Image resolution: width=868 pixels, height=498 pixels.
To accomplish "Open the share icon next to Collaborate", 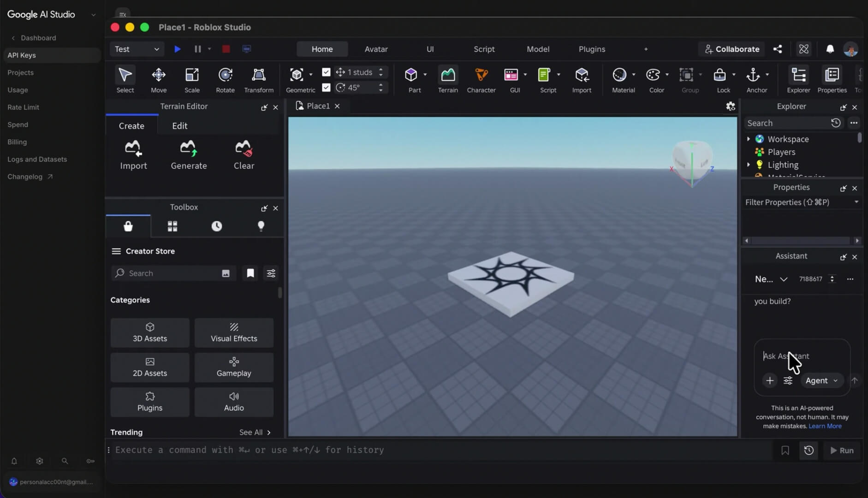I will 778,49.
